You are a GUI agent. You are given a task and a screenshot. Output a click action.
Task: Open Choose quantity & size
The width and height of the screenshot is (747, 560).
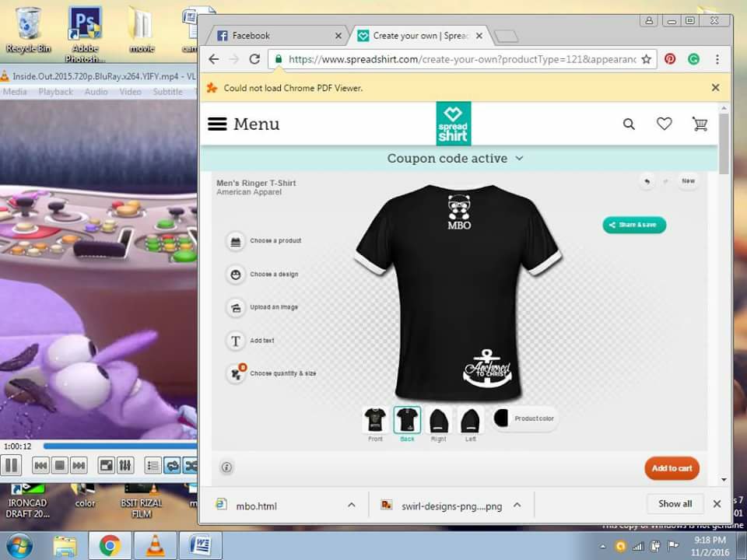pyautogui.click(x=271, y=373)
